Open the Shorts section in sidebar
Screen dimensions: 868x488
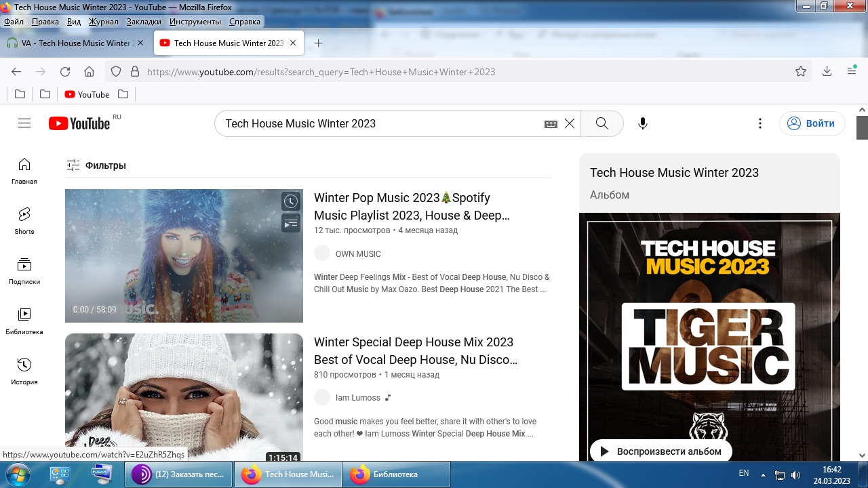24,220
